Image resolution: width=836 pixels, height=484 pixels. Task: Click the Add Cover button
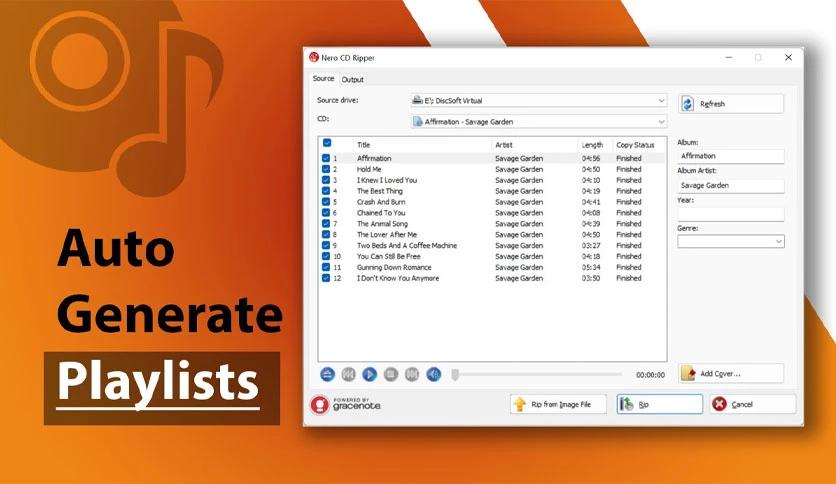tap(731, 374)
